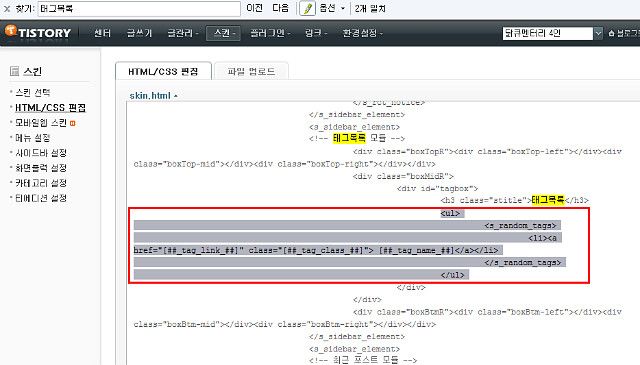Screen dimensions: 640x365
Task: Open 모바일웹 스킨 in sidebar
Action: (x=41, y=123)
